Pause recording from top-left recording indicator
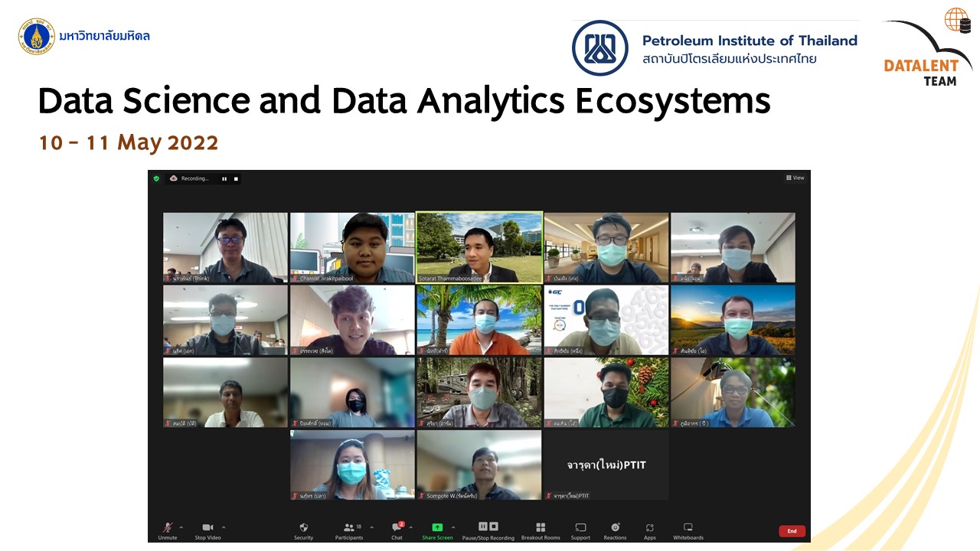Screen dimensions: 980x551 tap(224, 179)
